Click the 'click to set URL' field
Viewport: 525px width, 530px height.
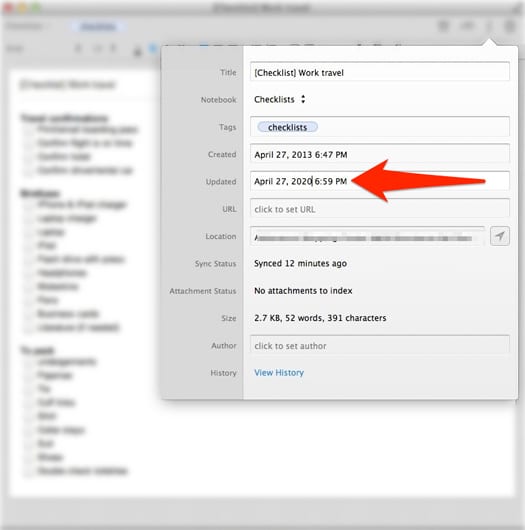point(380,209)
